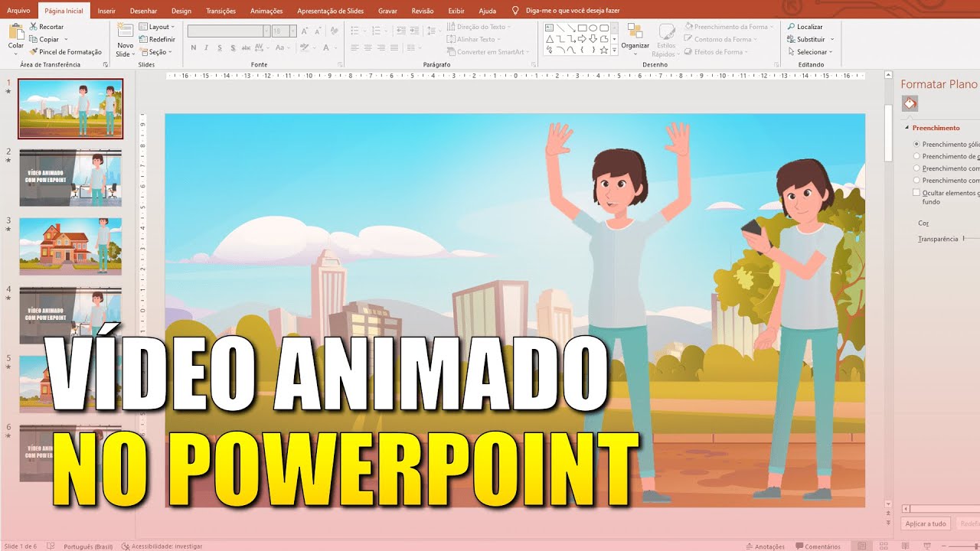Image resolution: width=980 pixels, height=551 pixels.
Task: Click the Anotações notes button
Action: (764, 546)
